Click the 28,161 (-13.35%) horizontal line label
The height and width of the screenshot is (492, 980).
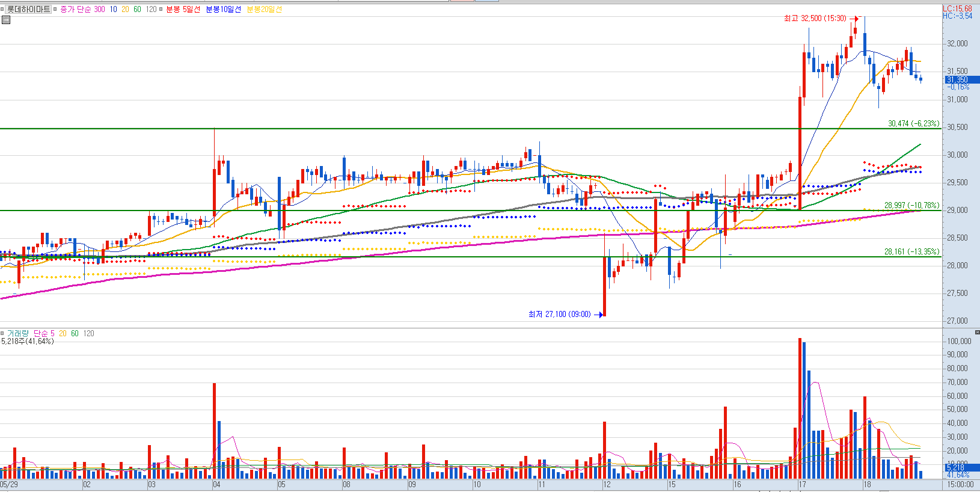[911, 251]
